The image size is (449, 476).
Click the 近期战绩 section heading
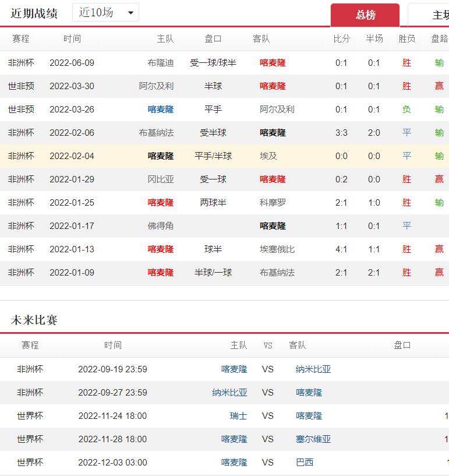point(34,13)
